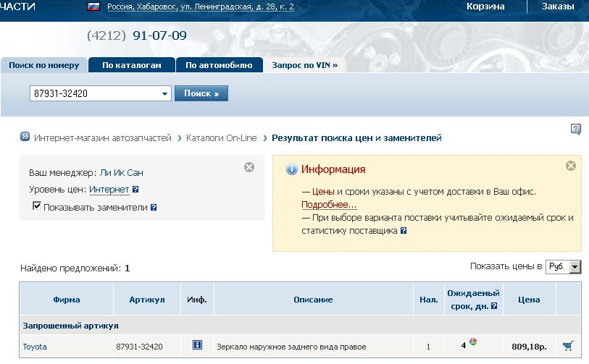Click help icon next to Показывать заменители
This screenshot has width=589, height=364.
tap(154, 208)
